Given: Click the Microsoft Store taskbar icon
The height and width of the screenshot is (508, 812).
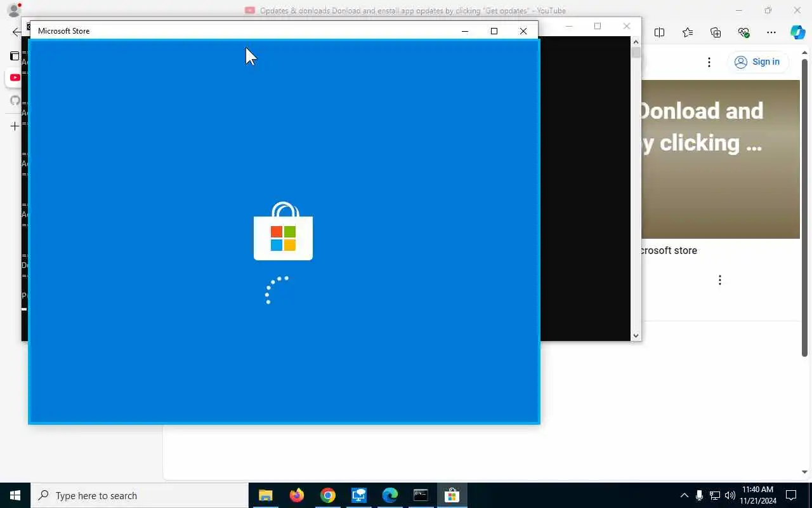Looking at the screenshot, I should pyautogui.click(x=452, y=495).
